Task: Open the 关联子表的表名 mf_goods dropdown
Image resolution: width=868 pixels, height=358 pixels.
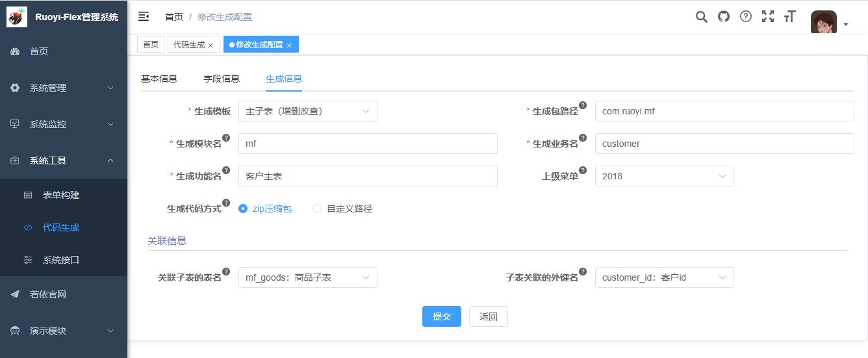Action: click(x=307, y=277)
